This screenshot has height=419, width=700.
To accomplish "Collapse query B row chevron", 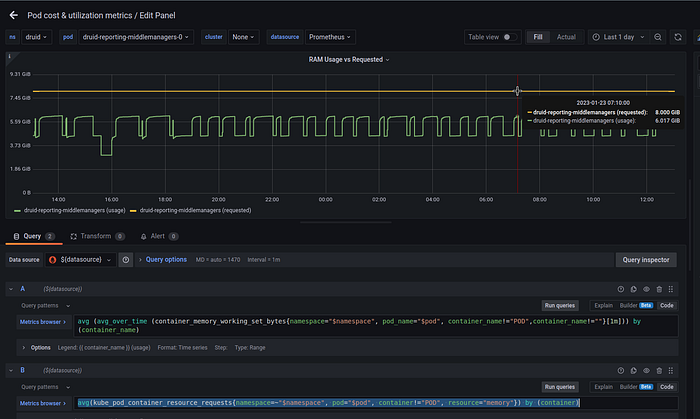I will pos(11,370).
